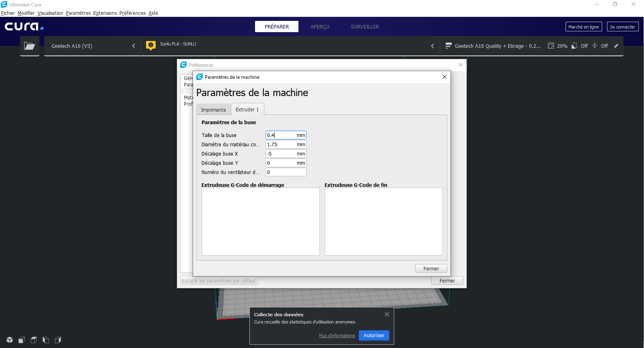The height and width of the screenshot is (348, 644).
Task: Select the front view cube icon
Action: (x=22, y=340)
